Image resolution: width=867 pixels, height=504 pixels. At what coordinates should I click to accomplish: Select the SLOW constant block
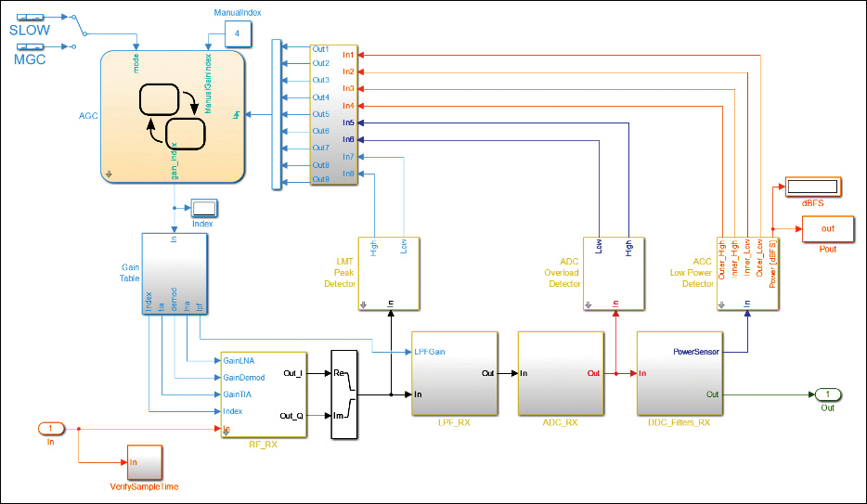[30, 17]
